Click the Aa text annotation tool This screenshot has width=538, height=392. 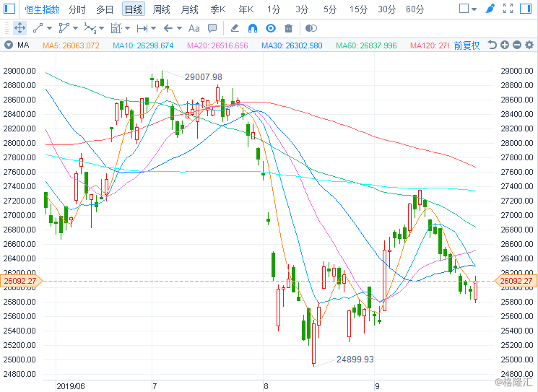click(194, 28)
